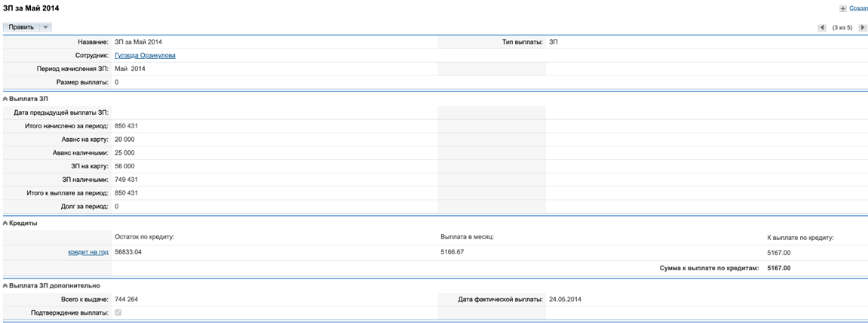Click the plus icon beside Создать

pos(842,8)
